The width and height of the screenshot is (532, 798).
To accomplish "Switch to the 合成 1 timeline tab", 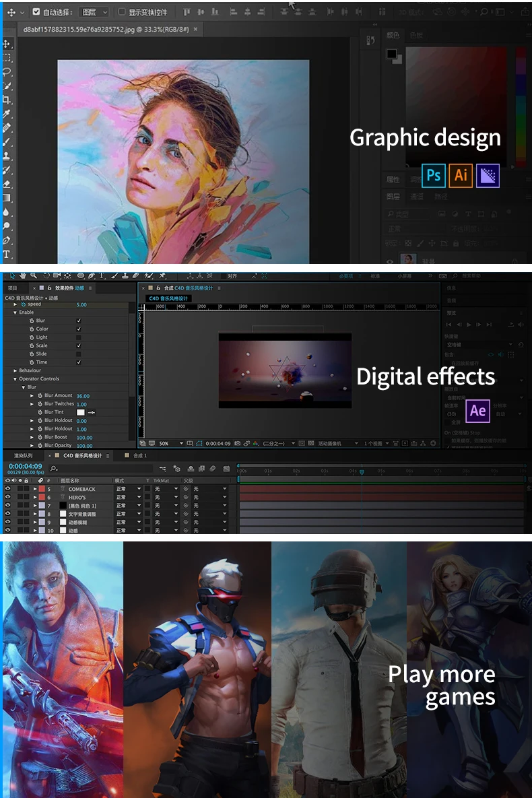I will (x=140, y=456).
